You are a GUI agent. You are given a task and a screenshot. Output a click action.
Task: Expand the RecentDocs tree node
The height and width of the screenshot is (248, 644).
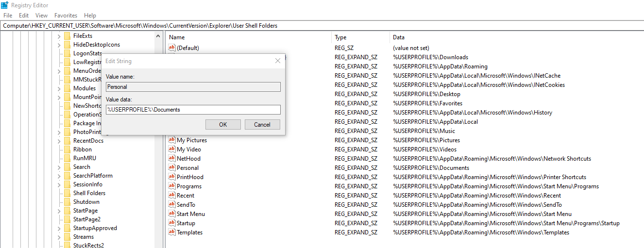tap(59, 141)
